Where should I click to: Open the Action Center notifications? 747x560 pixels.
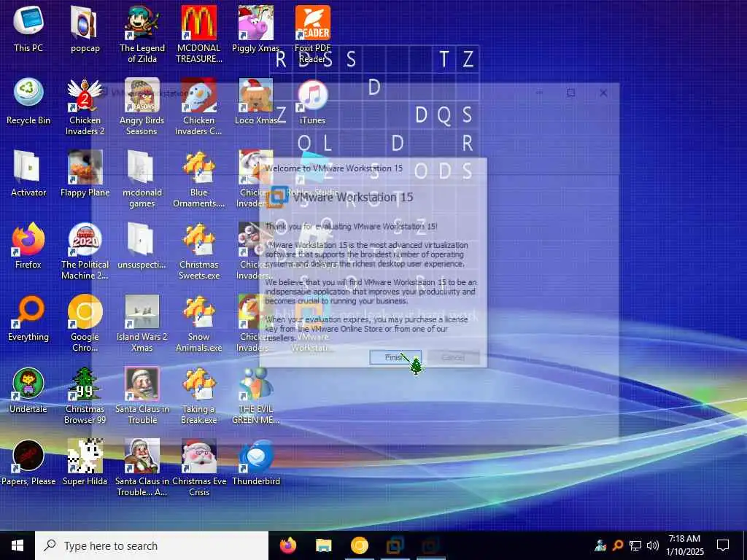point(723,545)
